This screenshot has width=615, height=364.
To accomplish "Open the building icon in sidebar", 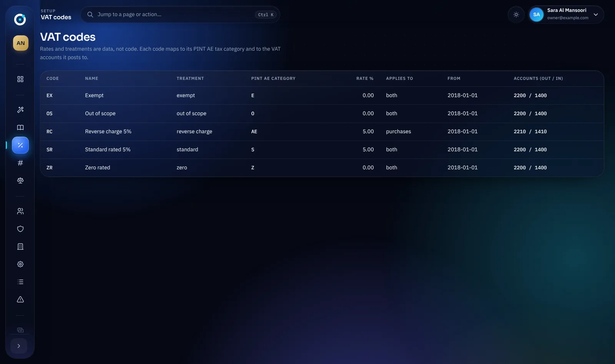I will pos(20,247).
